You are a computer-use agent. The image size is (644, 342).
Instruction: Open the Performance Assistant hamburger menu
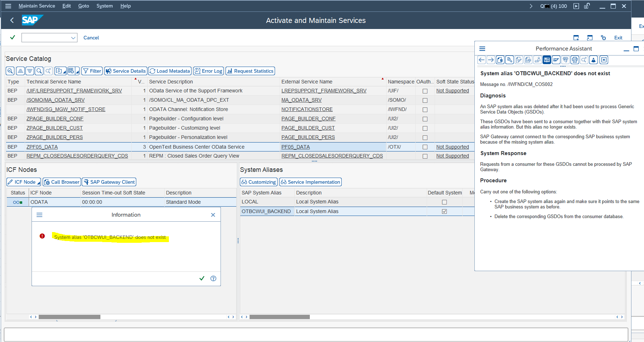coord(482,49)
